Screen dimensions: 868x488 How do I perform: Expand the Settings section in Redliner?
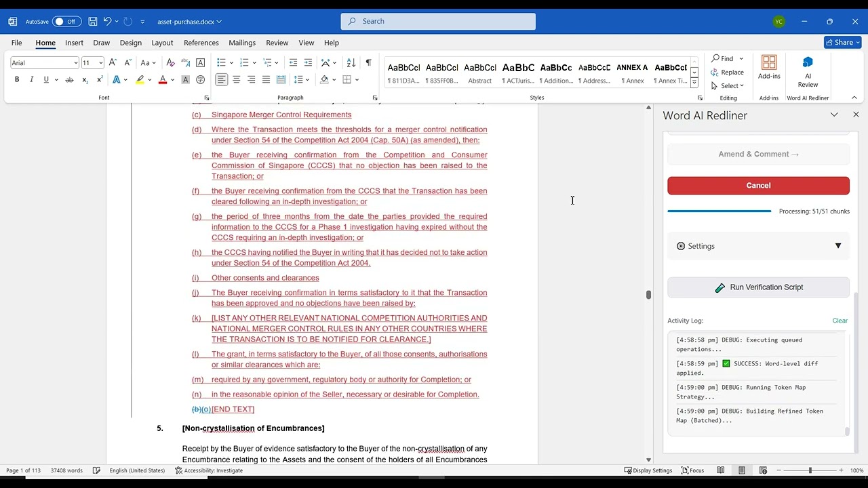coord(758,246)
